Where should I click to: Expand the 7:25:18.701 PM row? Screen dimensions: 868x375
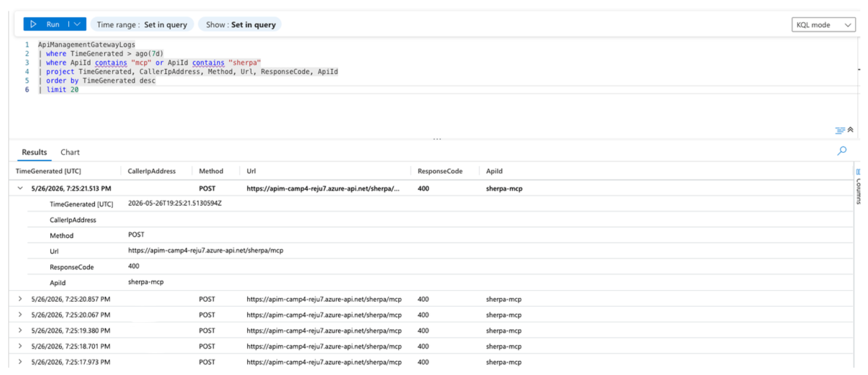point(20,346)
